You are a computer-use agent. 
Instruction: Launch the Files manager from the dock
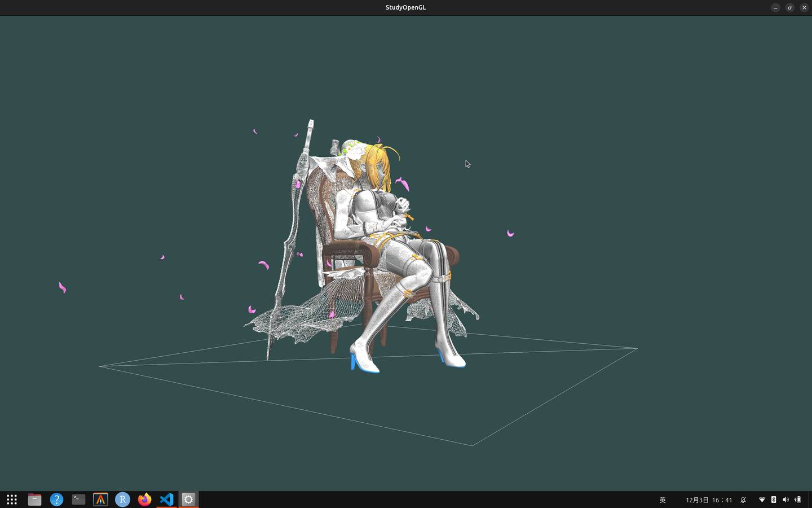tap(34, 500)
